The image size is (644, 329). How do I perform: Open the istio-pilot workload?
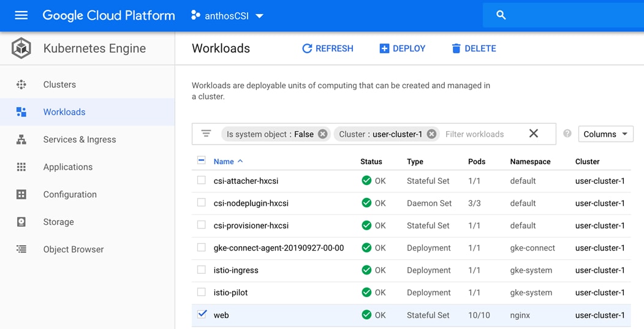click(231, 292)
